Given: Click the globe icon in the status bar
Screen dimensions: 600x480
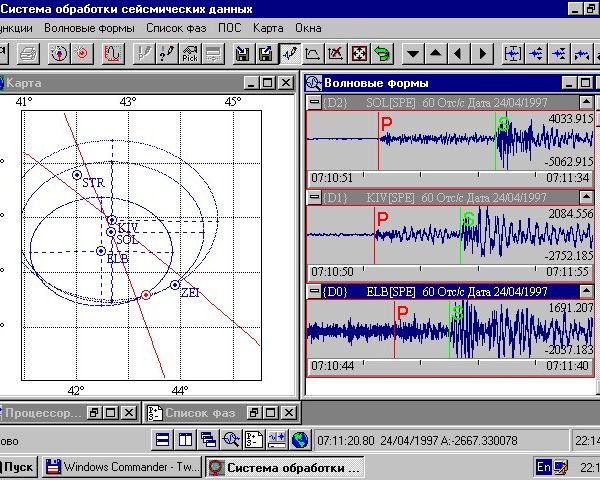Looking at the screenshot, I should click(x=299, y=439).
